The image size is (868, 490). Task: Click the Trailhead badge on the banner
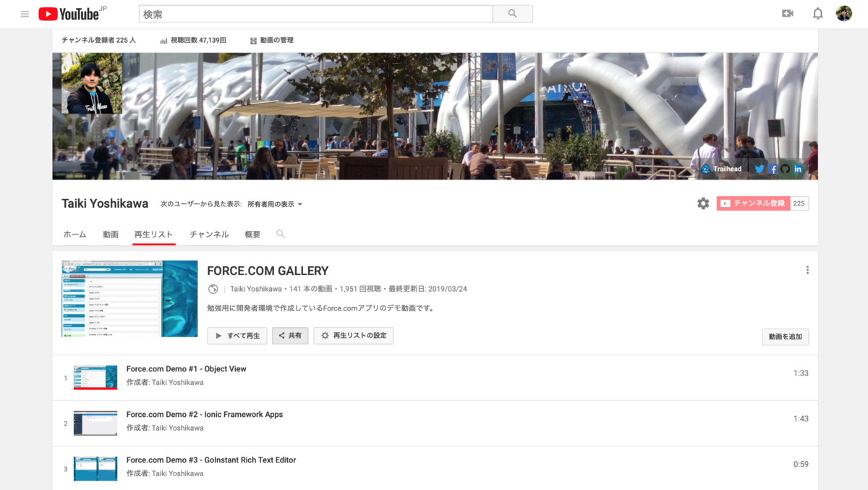pos(721,169)
